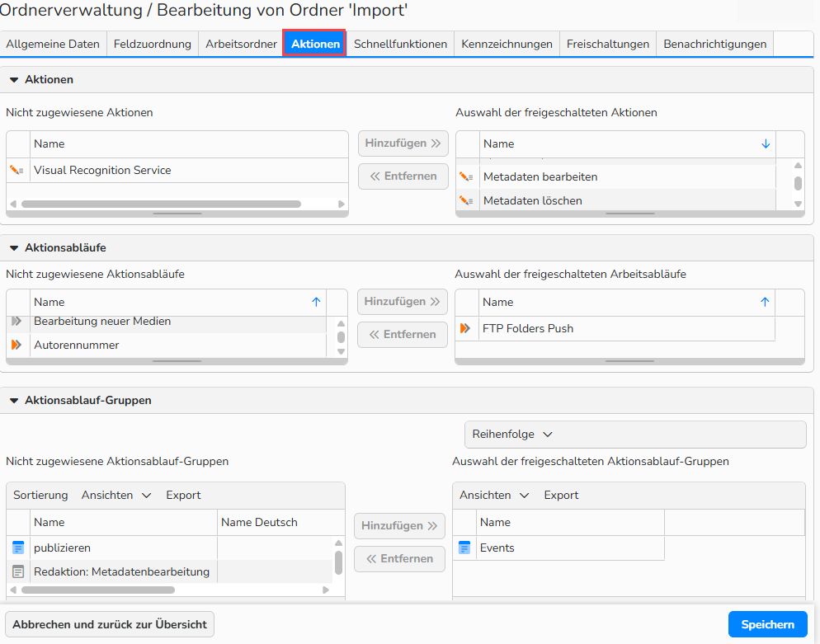Go to the Kennzeichnungen tab
Screen dimensions: 820x644
(x=507, y=44)
